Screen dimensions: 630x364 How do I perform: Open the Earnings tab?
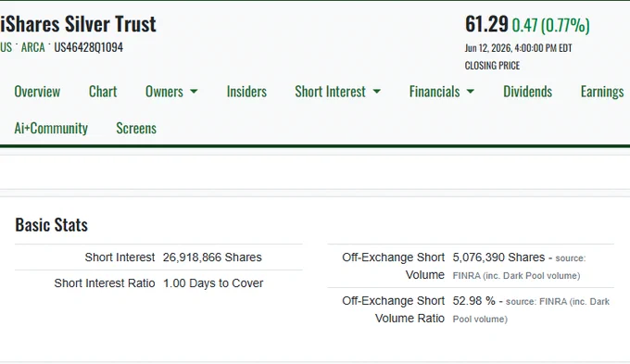tap(602, 92)
